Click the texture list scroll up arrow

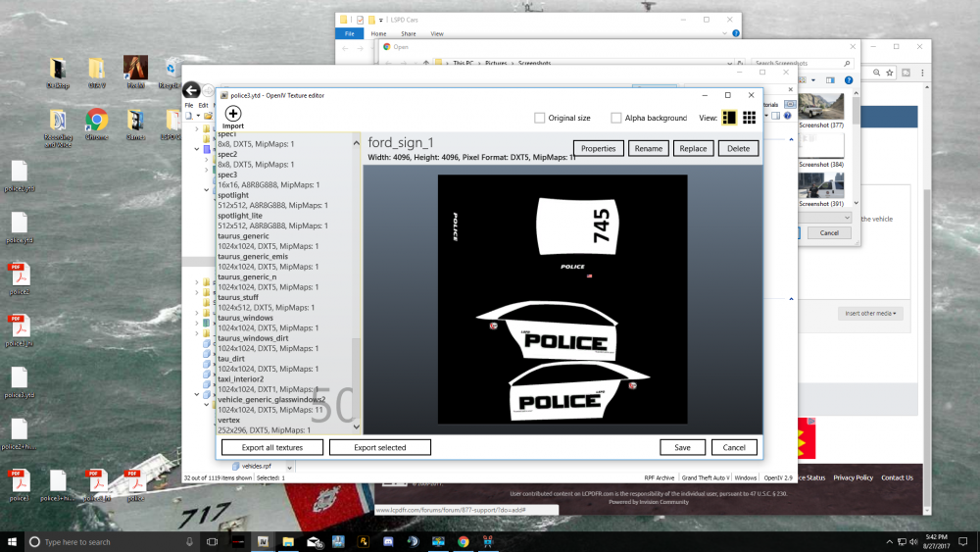[x=357, y=143]
